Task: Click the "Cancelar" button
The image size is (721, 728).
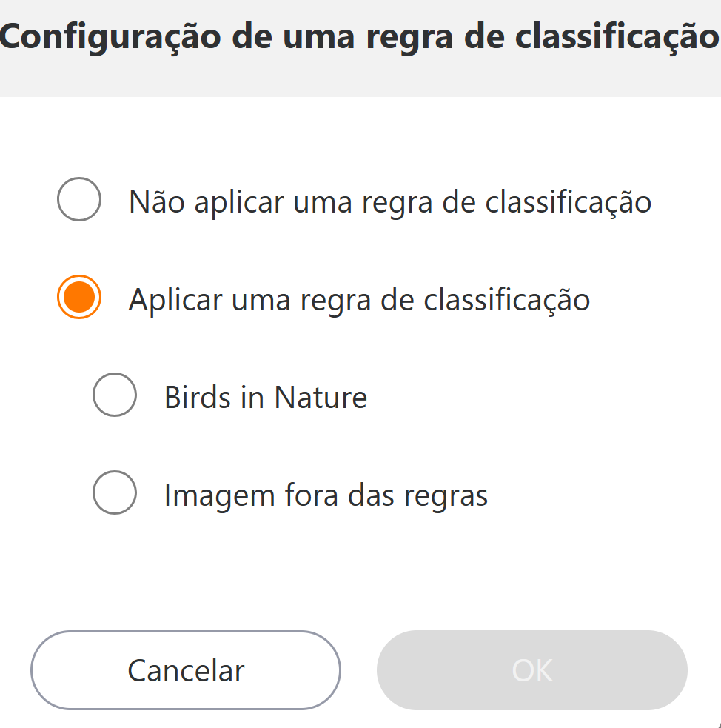Action: (185, 670)
